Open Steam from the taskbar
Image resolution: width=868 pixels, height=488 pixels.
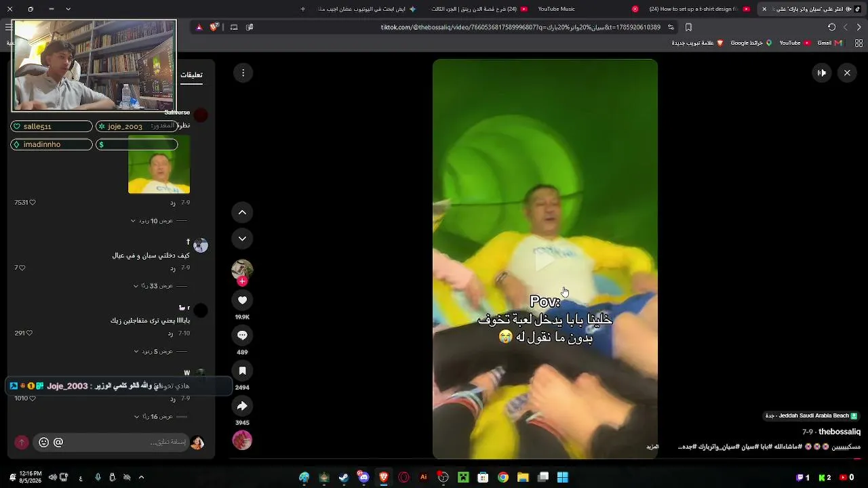click(x=344, y=477)
